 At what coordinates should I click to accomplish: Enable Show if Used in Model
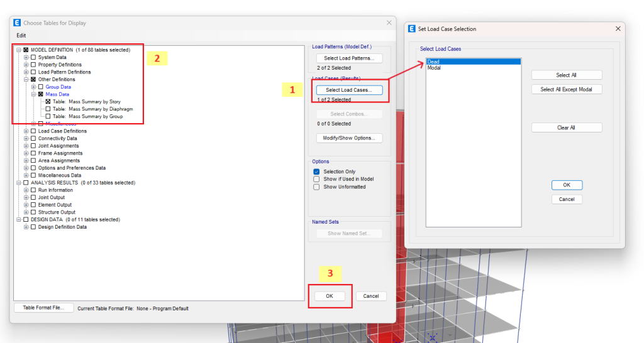tap(317, 179)
